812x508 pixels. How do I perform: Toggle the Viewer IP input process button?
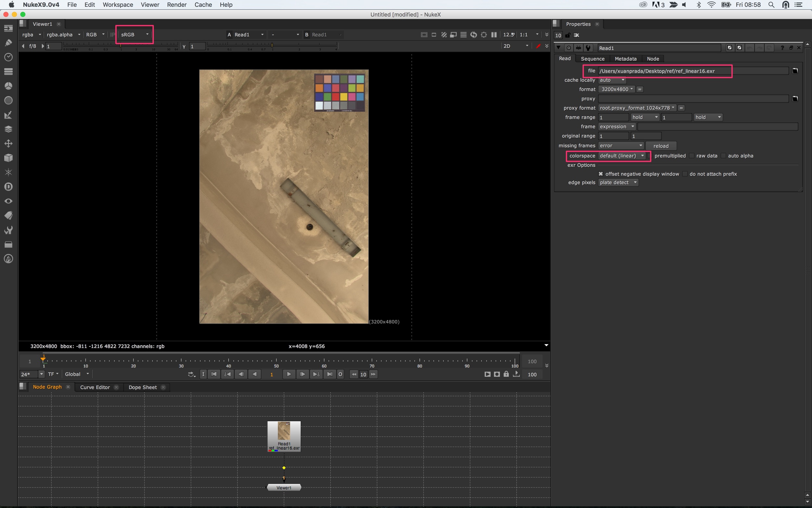pos(112,34)
